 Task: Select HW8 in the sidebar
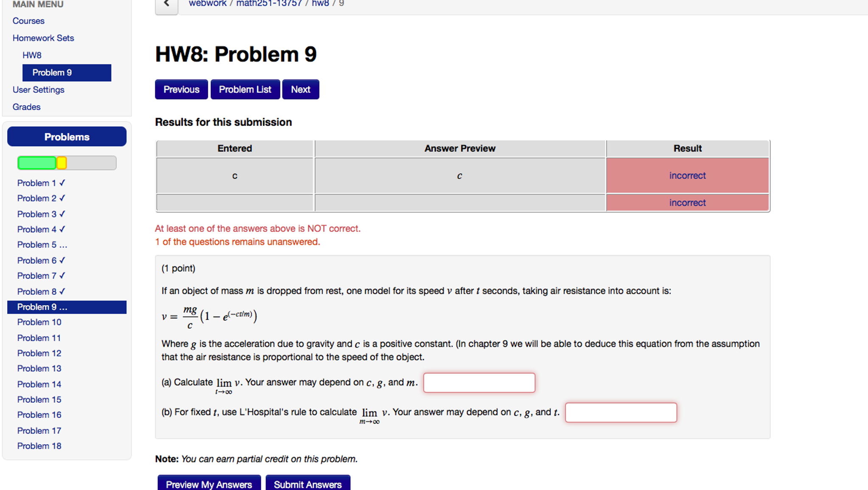(x=32, y=55)
